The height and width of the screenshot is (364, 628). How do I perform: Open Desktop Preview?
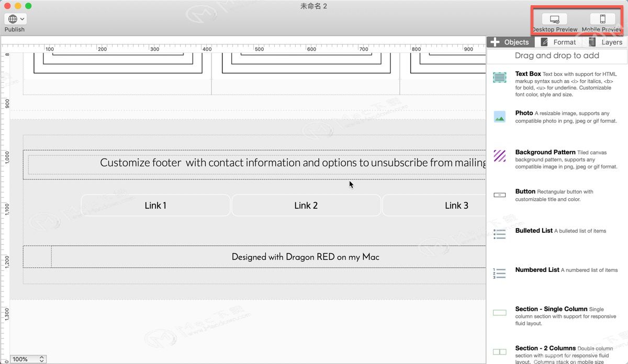point(554,19)
